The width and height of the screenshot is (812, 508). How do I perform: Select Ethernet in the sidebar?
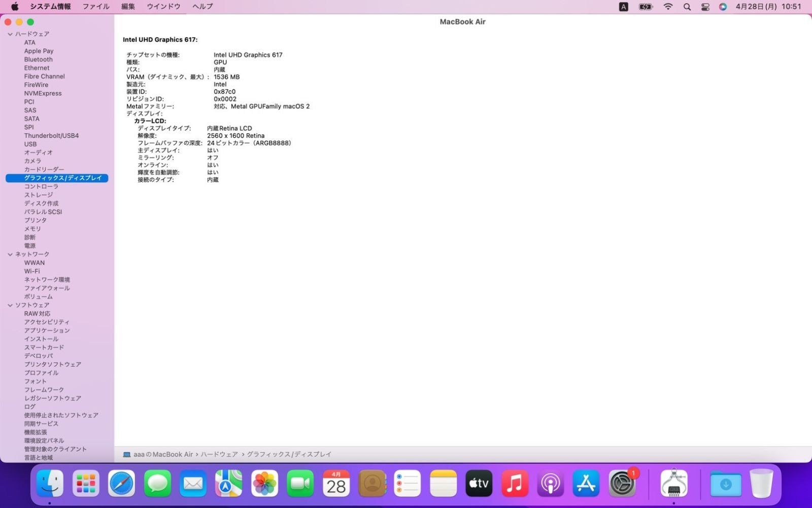click(x=37, y=68)
